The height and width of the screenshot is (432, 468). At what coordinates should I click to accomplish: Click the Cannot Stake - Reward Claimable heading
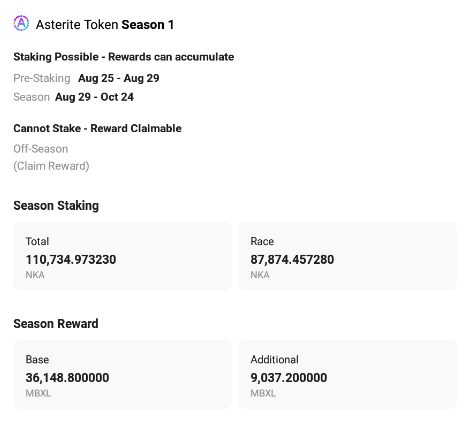[x=97, y=128]
